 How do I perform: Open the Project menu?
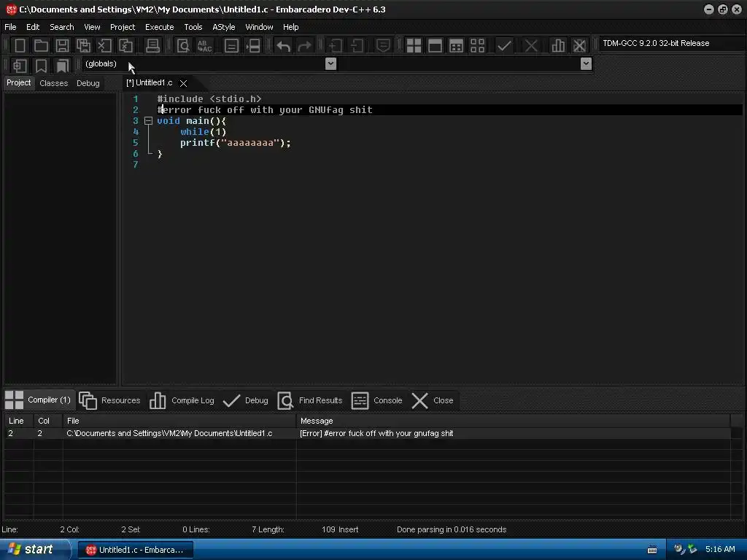pos(123,27)
